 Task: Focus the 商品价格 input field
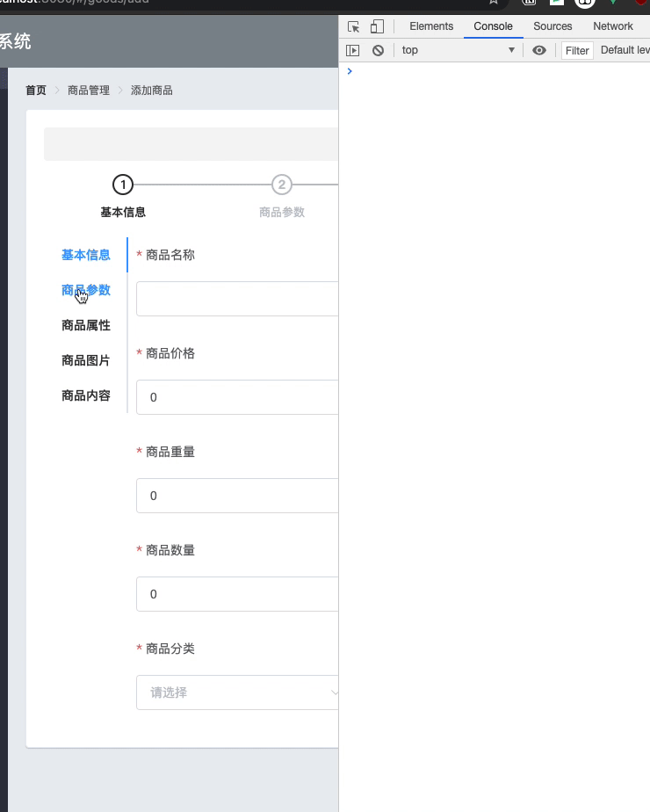[x=237, y=397]
